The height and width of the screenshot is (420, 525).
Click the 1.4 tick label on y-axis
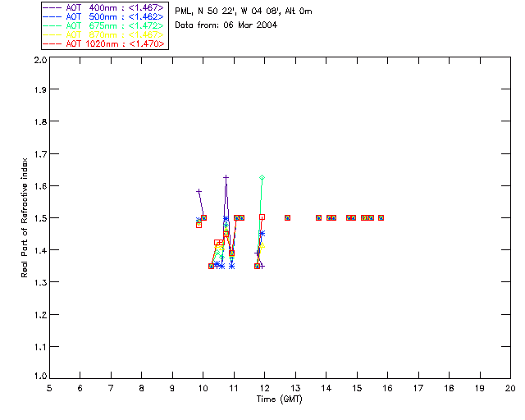tap(40, 250)
